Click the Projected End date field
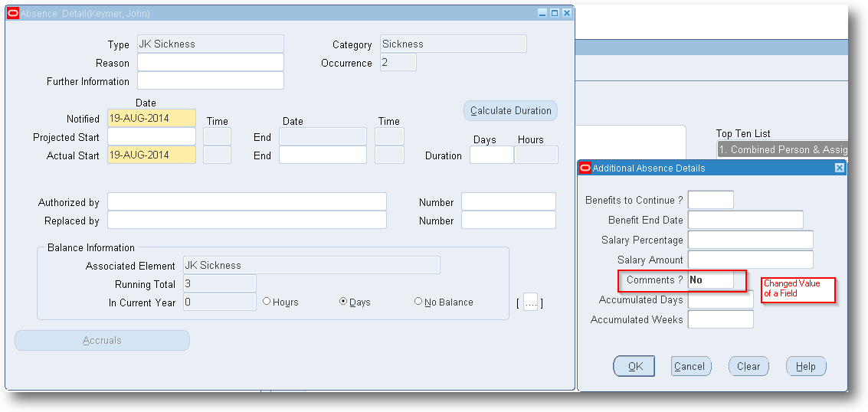This screenshot has width=868, height=412. [323, 136]
